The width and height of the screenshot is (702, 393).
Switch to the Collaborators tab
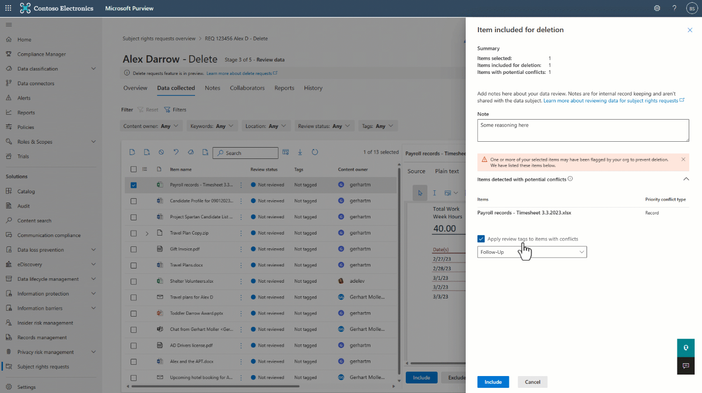click(247, 88)
